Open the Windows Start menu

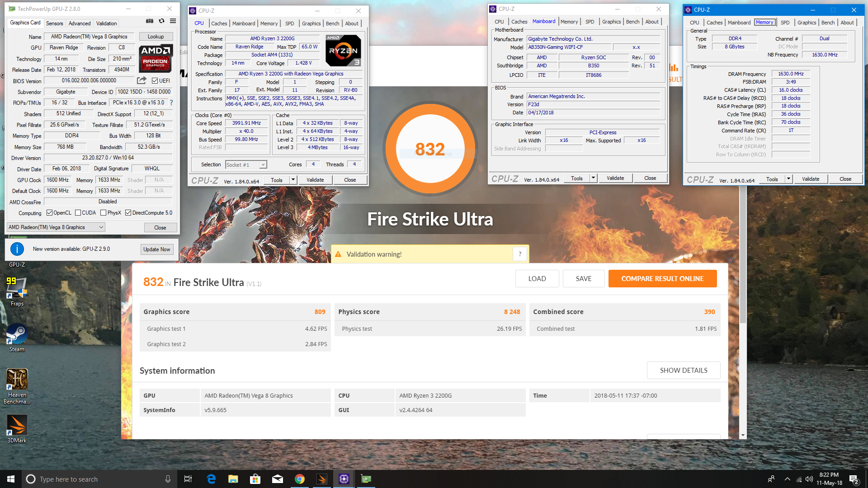tap(11, 479)
